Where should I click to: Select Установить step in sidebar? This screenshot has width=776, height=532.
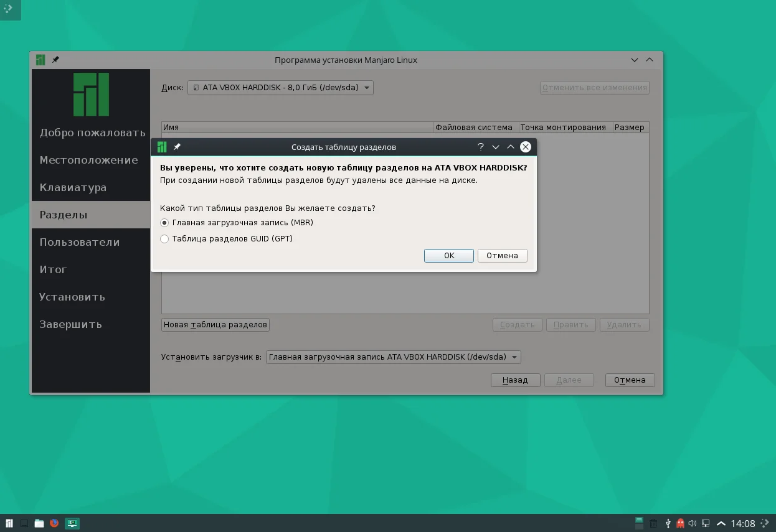tap(91, 297)
